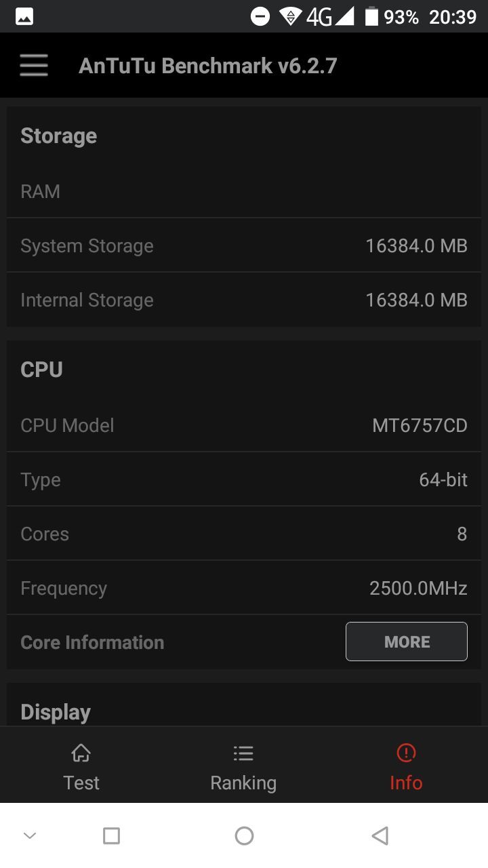Tap the MORE button for core details

point(406,641)
